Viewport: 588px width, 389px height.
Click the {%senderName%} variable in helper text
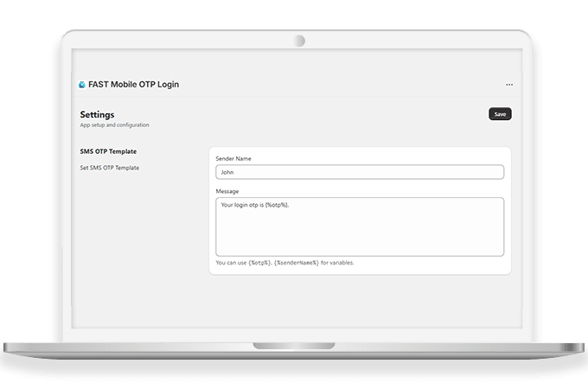click(x=297, y=262)
